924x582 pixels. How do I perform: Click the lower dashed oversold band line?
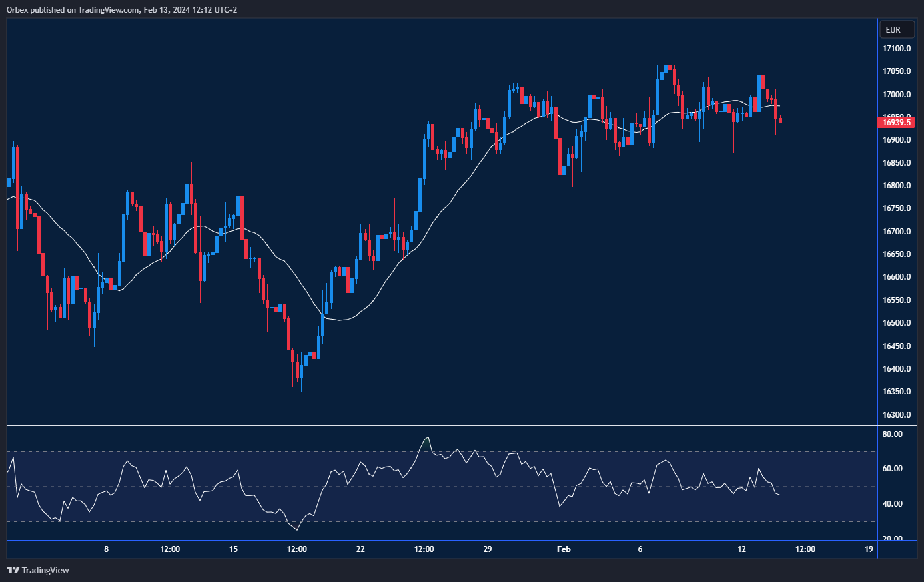[440, 520]
